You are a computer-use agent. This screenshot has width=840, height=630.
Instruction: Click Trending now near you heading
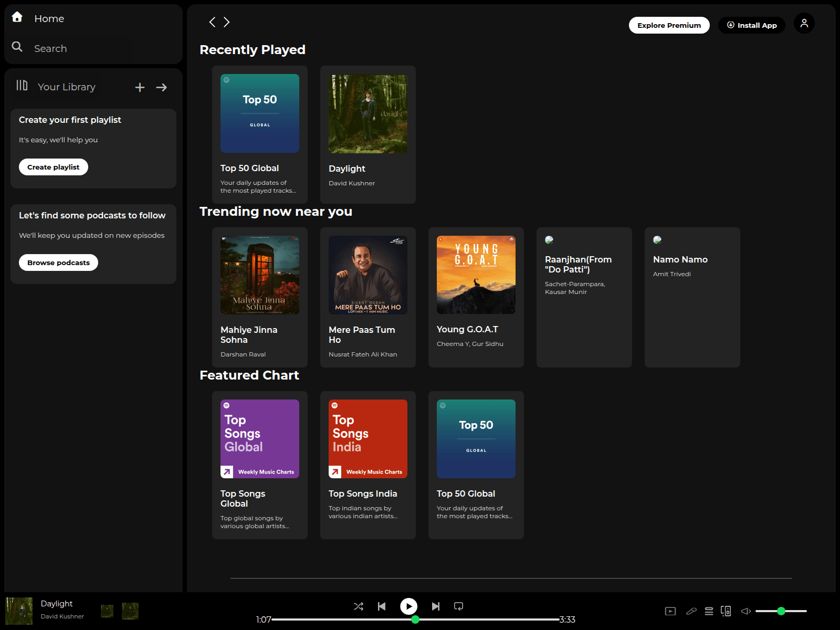click(276, 211)
